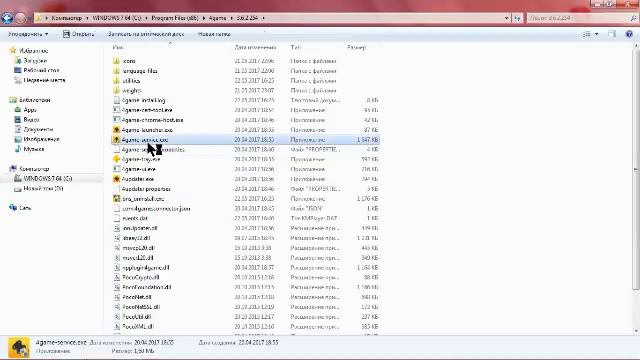Image resolution: width=640 pixels, height=360 pixels.
Task: Change view with the view mode icon
Action: 587,34
